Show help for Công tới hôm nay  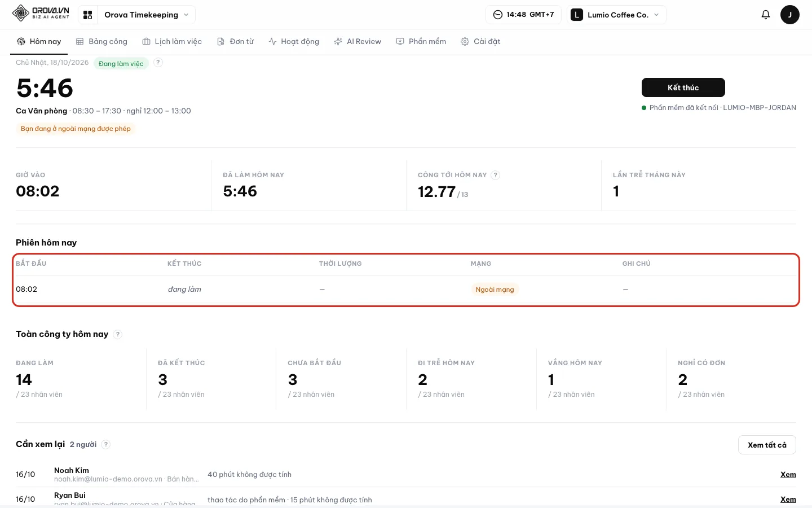pyautogui.click(x=496, y=175)
